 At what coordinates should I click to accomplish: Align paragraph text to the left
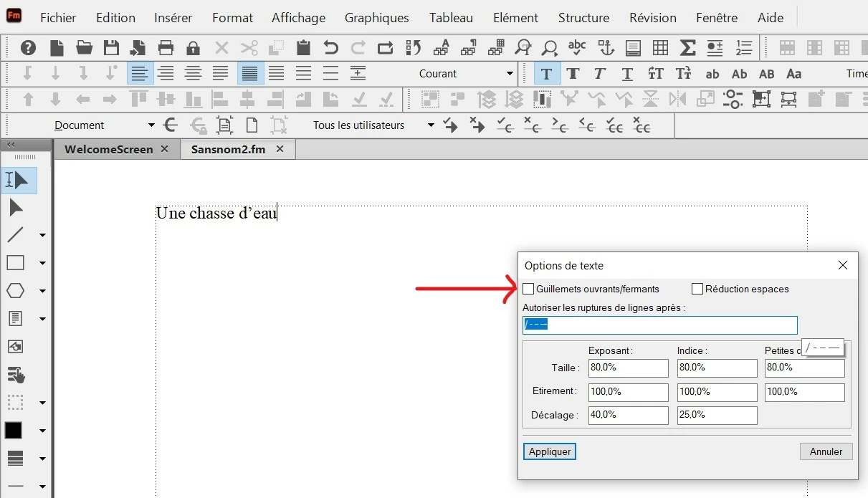coord(140,74)
